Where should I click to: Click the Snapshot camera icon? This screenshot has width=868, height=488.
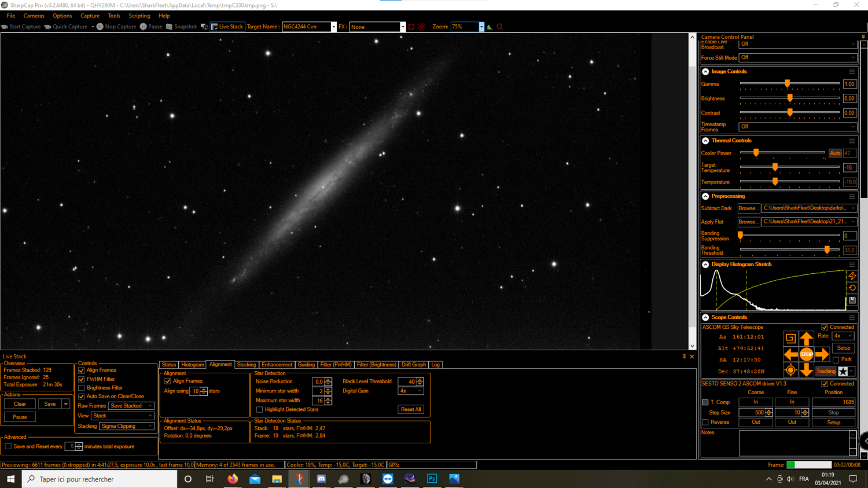pyautogui.click(x=168, y=26)
